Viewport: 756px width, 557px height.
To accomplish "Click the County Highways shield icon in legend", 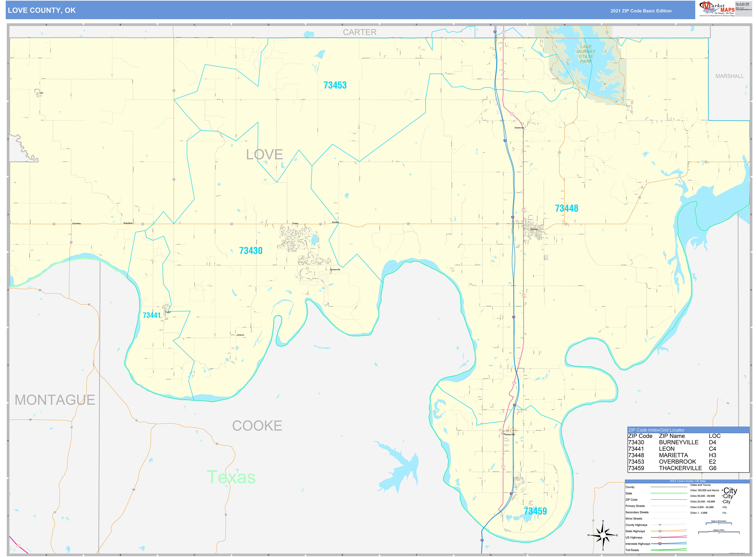I will (660, 525).
